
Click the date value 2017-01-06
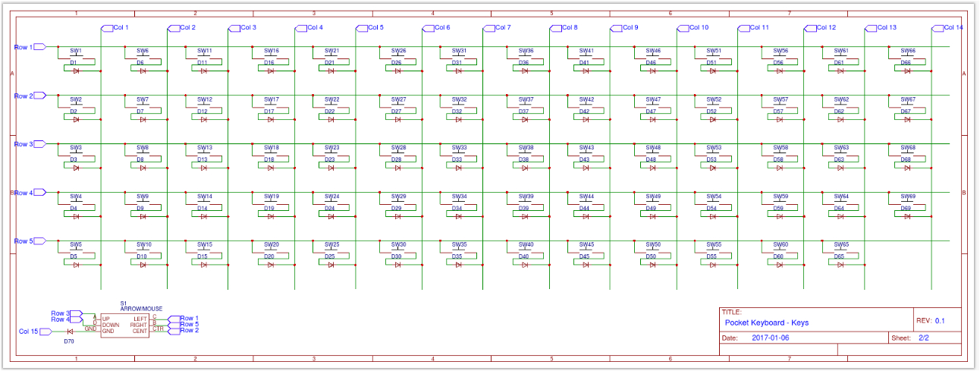click(770, 338)
